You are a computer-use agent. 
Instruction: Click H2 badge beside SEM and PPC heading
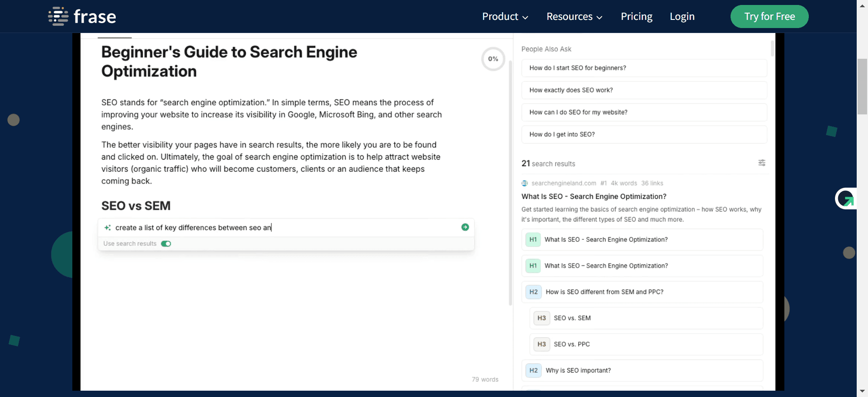pyautogui.click(x=533, y=292)
